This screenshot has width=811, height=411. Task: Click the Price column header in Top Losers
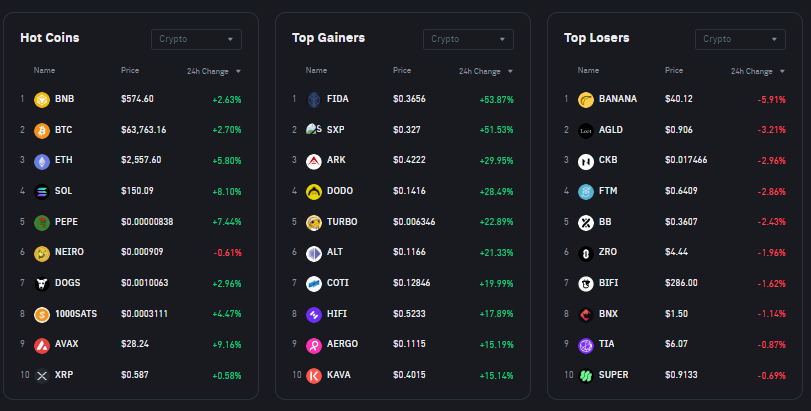674,70
